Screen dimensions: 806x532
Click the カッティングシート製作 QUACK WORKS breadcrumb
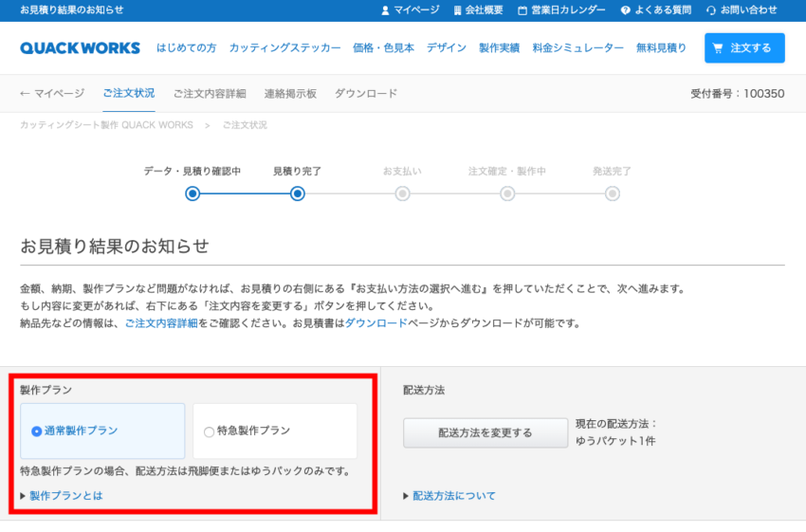[106, 125]
